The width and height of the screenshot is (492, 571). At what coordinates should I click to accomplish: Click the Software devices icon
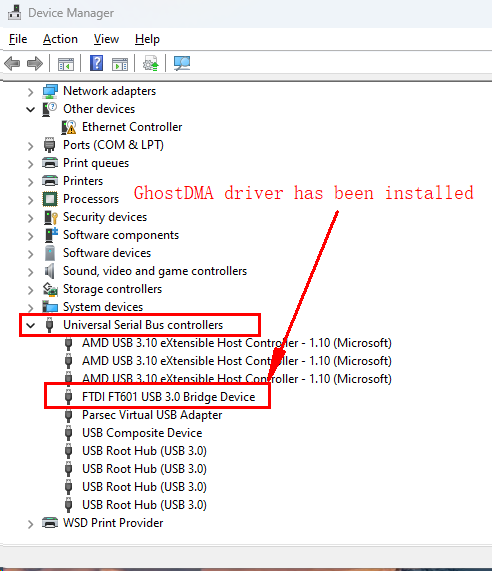(50, 253)
